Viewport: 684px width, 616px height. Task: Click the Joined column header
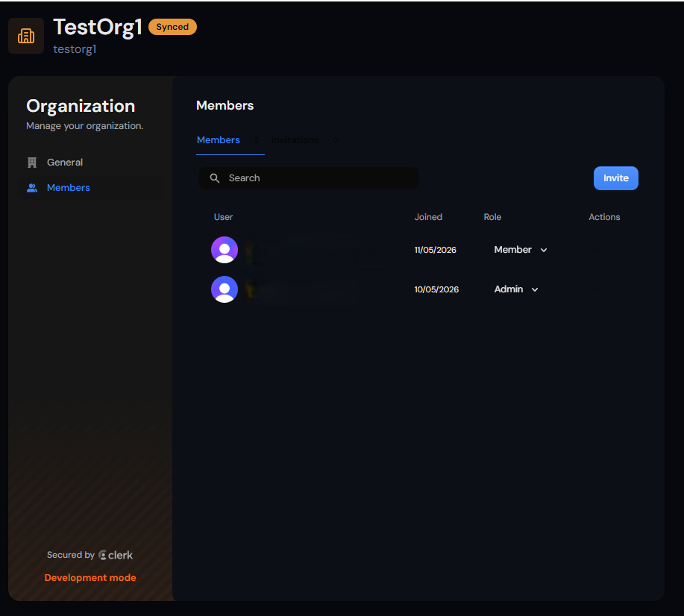tap(428, 217)
